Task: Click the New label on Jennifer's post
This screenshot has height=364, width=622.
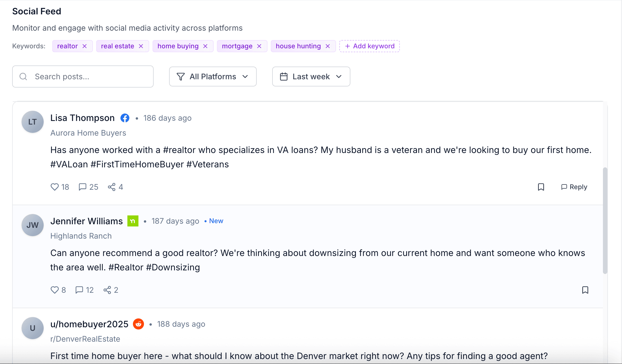Action: 216,221
